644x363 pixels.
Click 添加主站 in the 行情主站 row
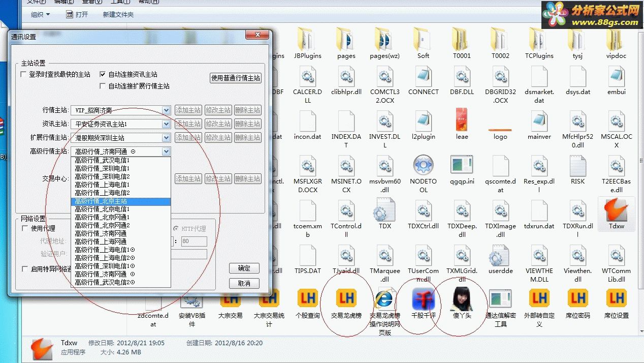pos(188,110)
